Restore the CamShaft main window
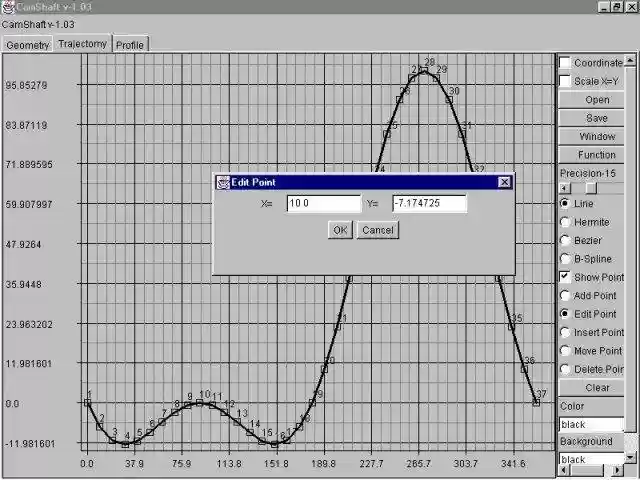The image size is (640, 480). (618, 7)
